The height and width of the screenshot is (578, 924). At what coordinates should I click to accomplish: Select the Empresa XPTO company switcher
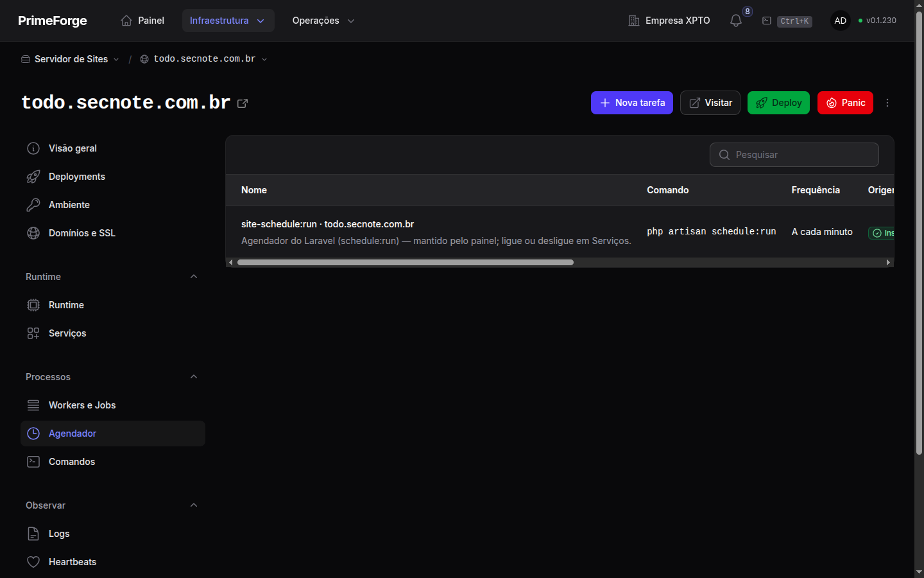[669, 21]
